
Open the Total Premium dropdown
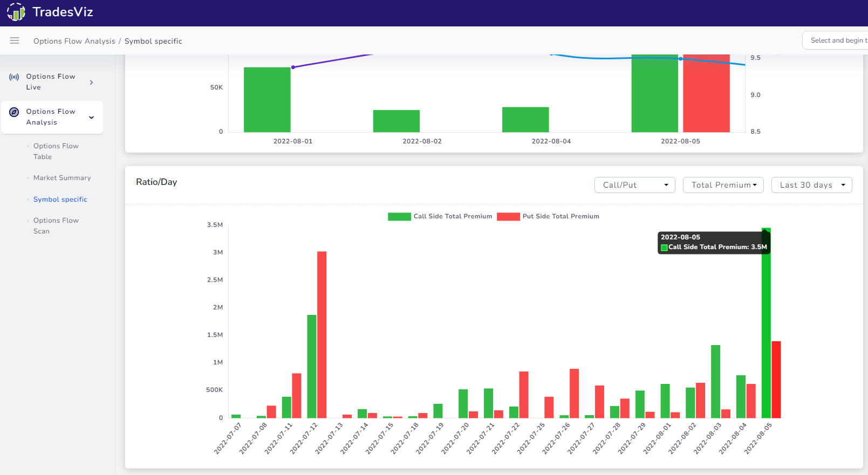(x=723, y=185)
